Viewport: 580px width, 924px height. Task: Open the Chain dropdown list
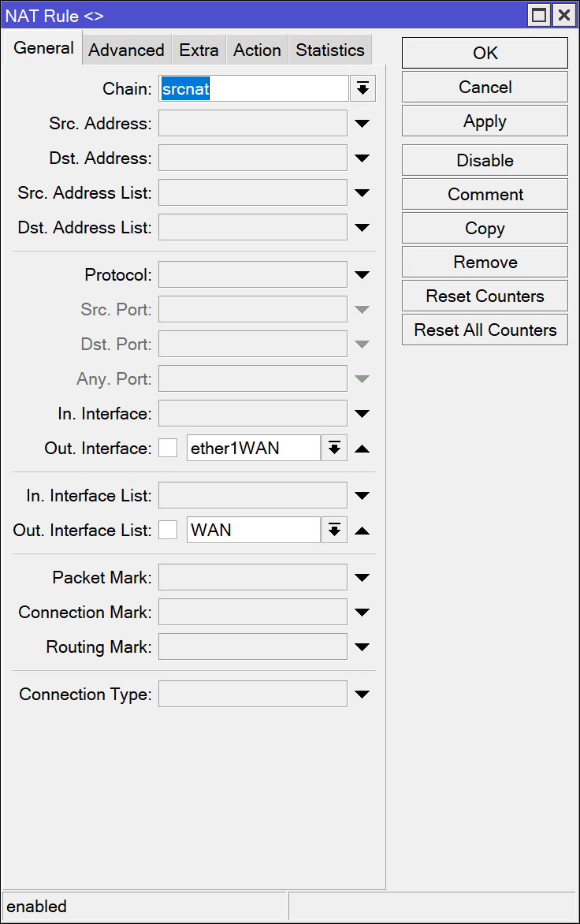[x=362, y=89]
